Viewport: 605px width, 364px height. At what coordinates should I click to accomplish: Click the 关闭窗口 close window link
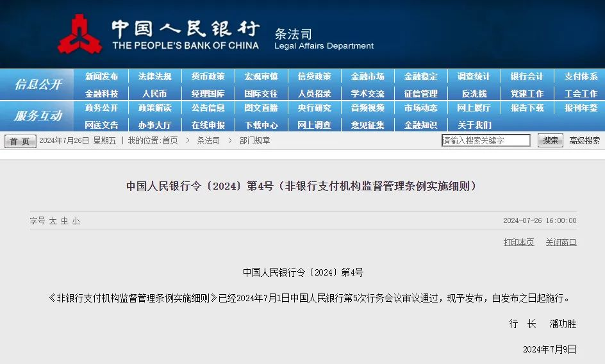coord(561,242)
